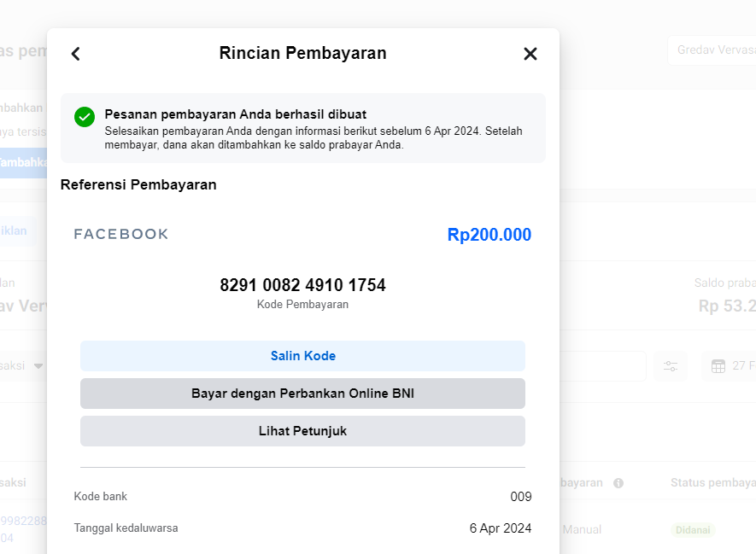This screenshot has width=756, height=554.
Task: Click the Status pembayaran column header
Action: 712,483
